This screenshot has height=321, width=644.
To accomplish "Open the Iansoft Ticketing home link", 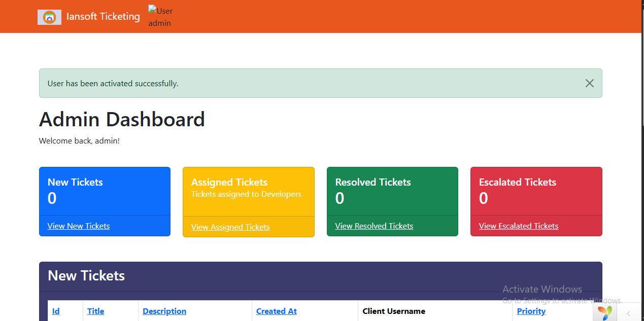I will (x=103, y=17).
